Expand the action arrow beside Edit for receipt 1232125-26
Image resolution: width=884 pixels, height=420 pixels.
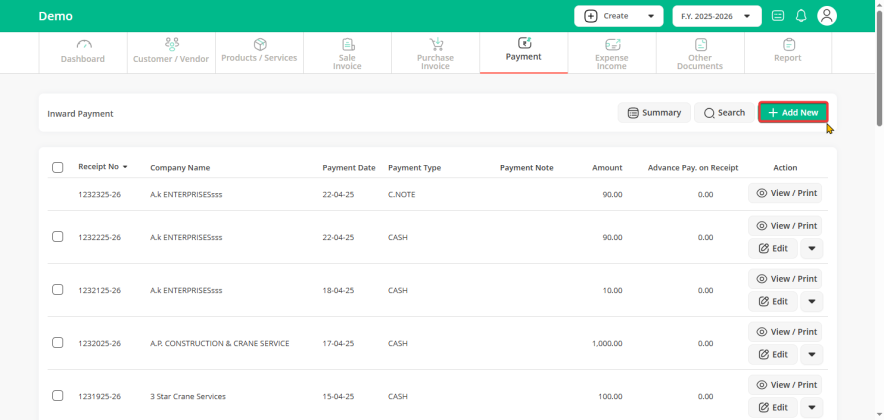pyautogui.click(x=811, y=302)
